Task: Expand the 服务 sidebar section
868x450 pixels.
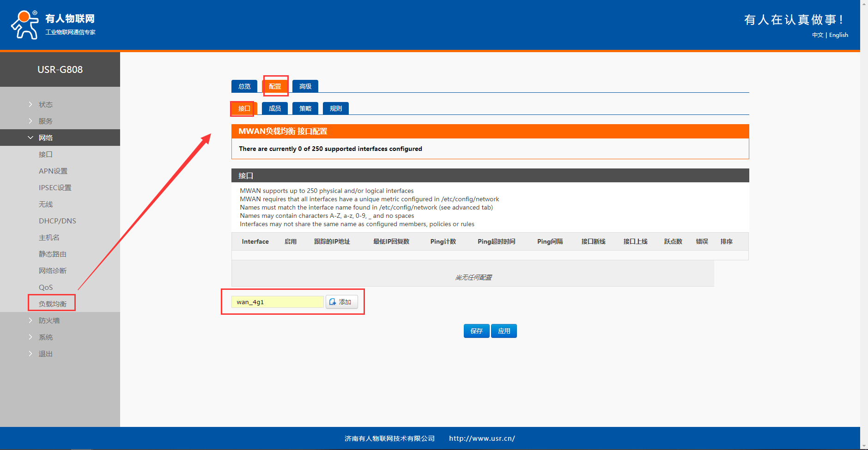Action: [45, 121]
